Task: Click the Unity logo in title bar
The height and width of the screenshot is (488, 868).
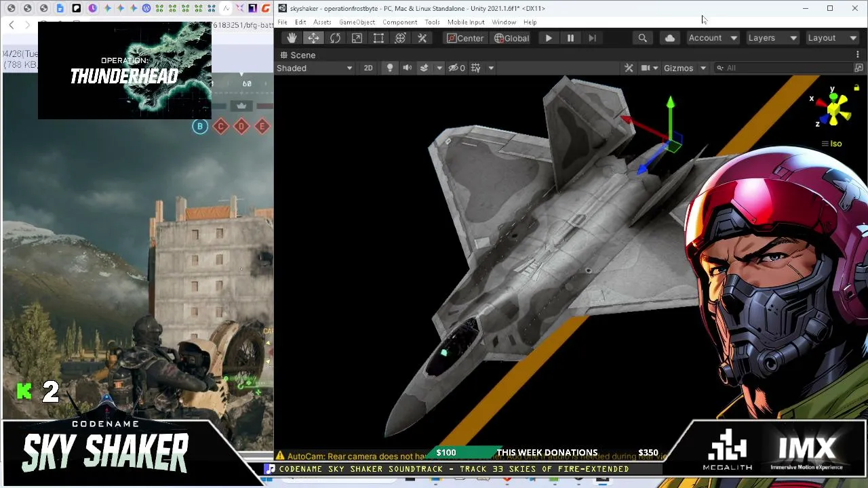Action: pyautogui.click(x=282, y=8)
